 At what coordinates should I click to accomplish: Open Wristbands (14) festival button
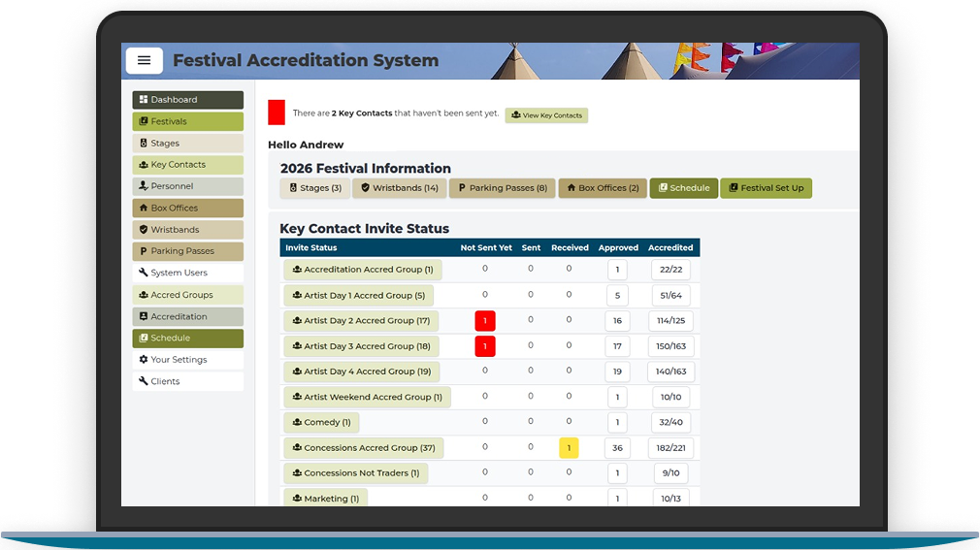(x=400, y=188)
